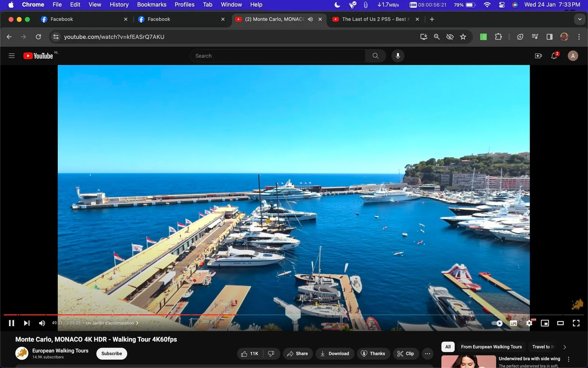
Task: Install/cast screen icon in address bar
Action: (424, 37)
